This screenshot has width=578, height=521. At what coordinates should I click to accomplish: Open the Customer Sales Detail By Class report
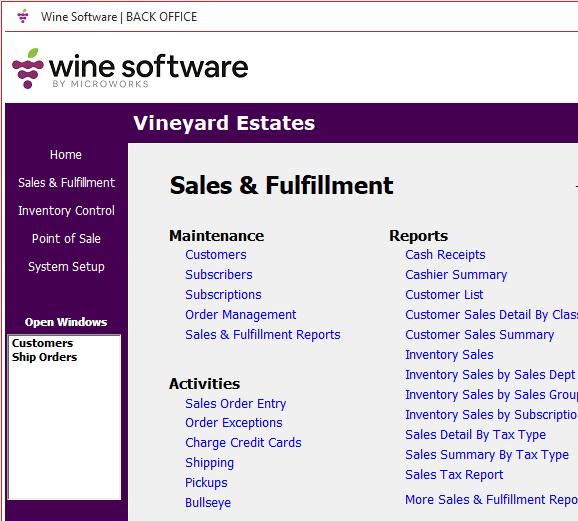491,315
